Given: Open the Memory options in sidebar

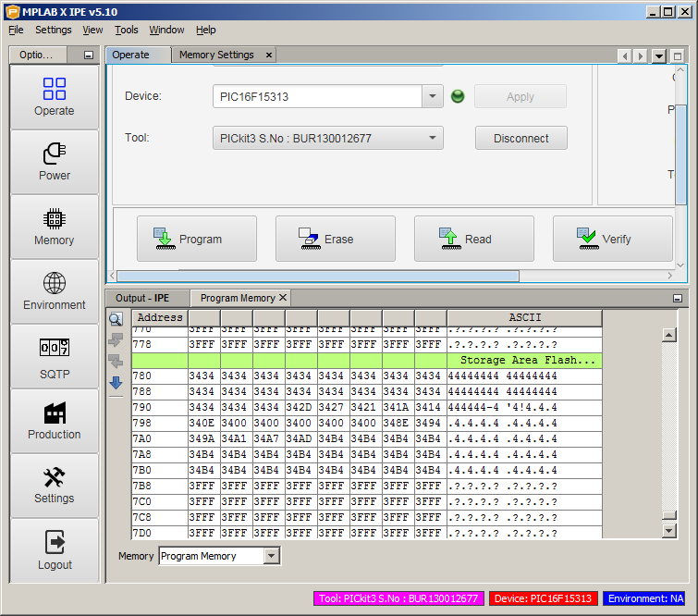Looking at the screenshot, I should tap(55, 227).
